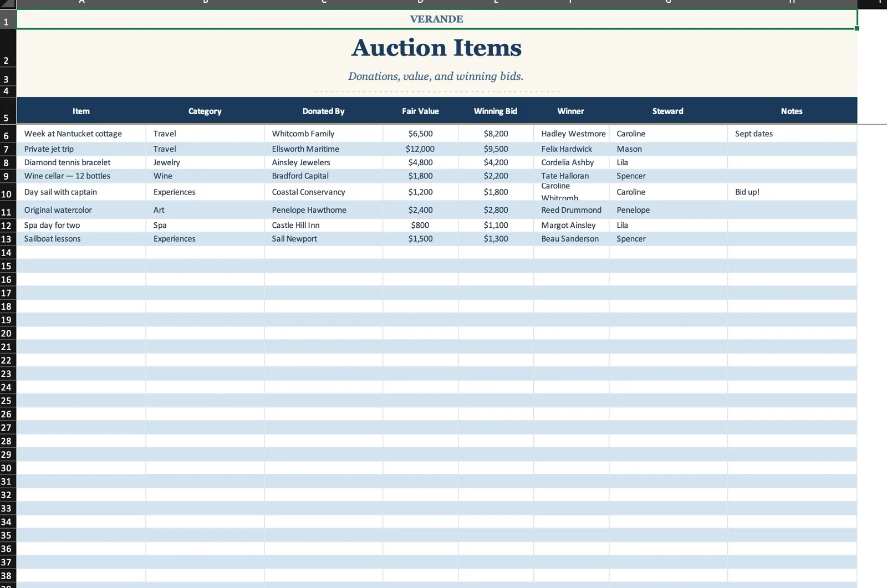Click steward 'Penelope' cell
The image size is (887, 588).
pyautogui.click(x=668, y=210)
